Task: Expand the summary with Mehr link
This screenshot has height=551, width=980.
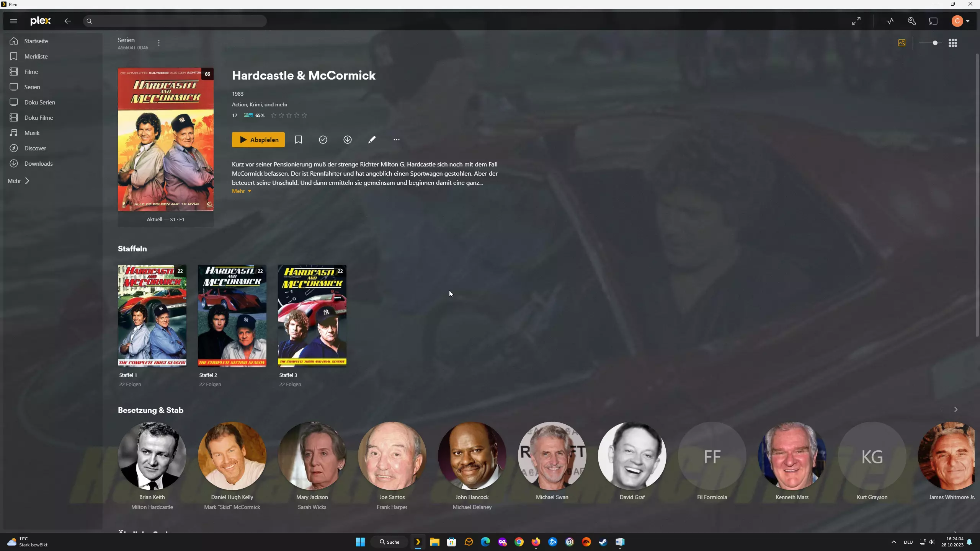Action: click(242, 191)
